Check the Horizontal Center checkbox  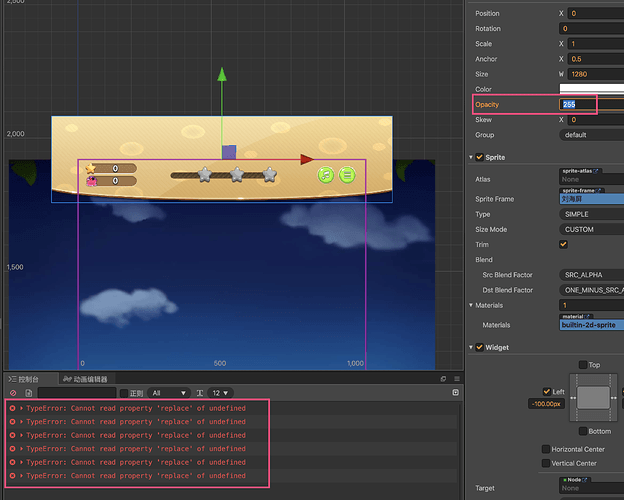(546, 449)
